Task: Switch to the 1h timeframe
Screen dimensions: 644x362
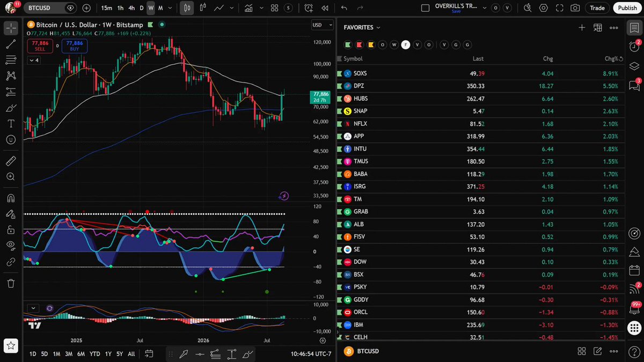Action: click(120, 8)
